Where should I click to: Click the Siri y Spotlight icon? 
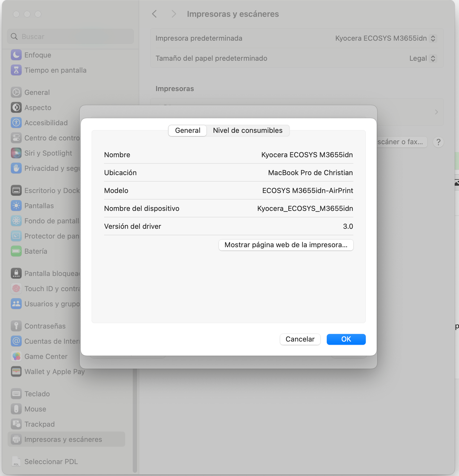click(16, 153)
